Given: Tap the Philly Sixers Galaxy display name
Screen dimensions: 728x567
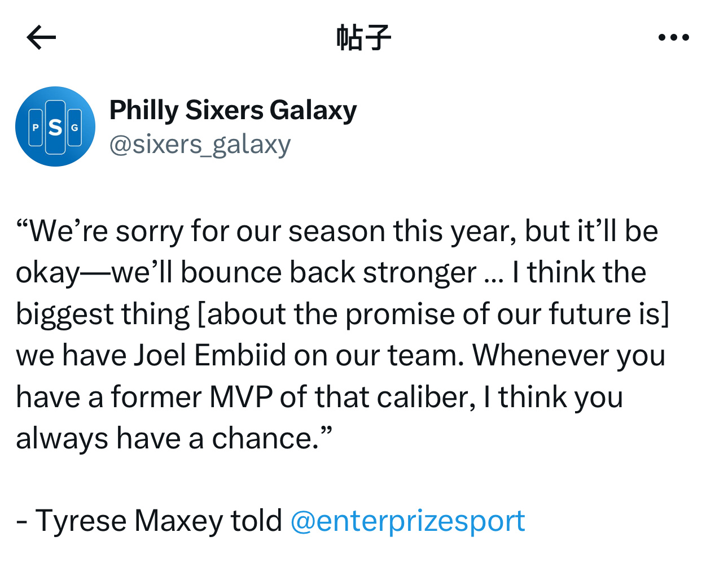Looking at the screenshot, I should pos(233,110).
